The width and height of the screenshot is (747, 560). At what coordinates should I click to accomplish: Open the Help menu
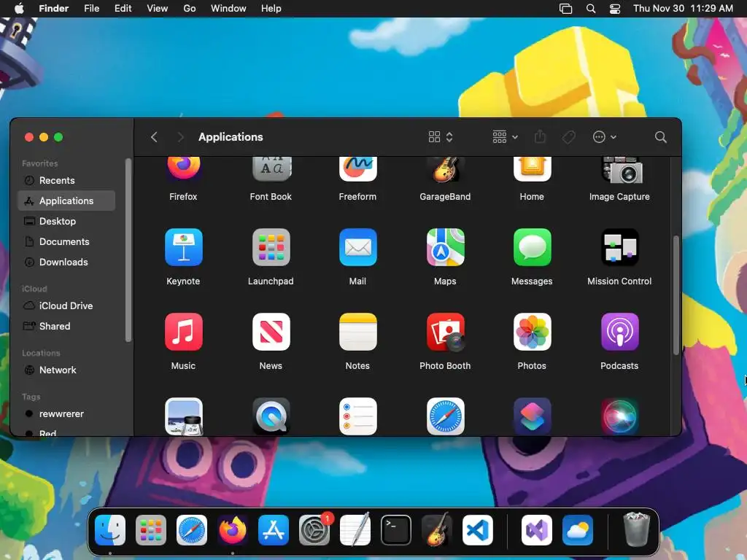271,9
